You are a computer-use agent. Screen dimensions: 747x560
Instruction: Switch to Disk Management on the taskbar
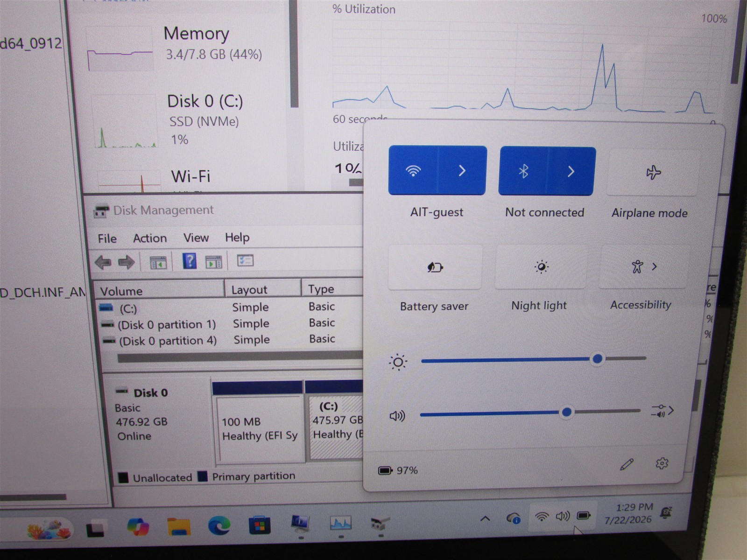point(380,523)
